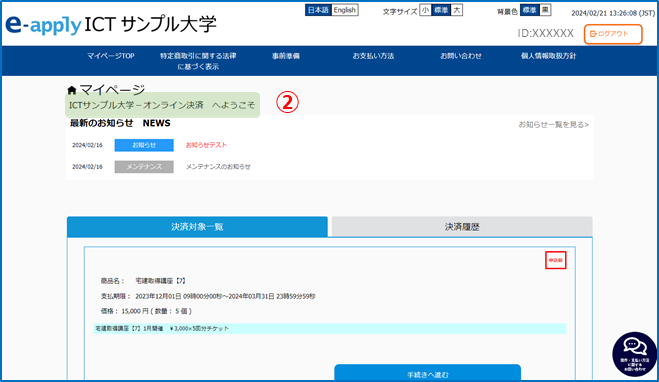659x382 pixels.
Task: Click the 最新のお知らせ NEWS heading
Action: click(120, 123)
